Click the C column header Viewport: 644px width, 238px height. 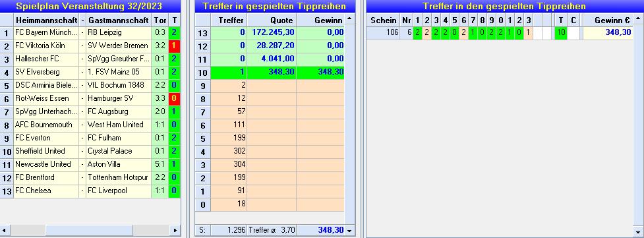573,20
